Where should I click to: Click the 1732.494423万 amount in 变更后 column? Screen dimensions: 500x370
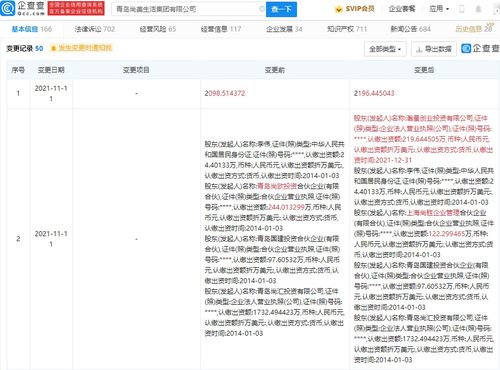[426, 339]
